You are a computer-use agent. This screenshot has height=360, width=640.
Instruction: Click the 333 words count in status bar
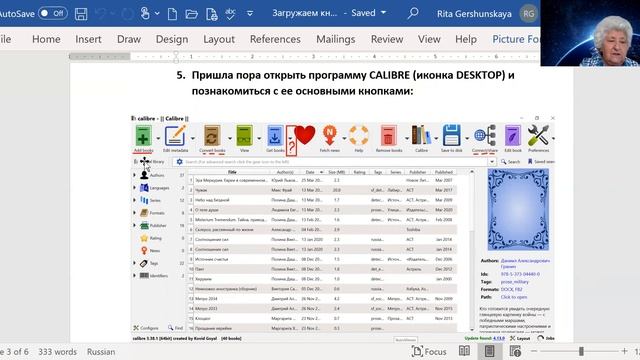(x=58, y=352)
